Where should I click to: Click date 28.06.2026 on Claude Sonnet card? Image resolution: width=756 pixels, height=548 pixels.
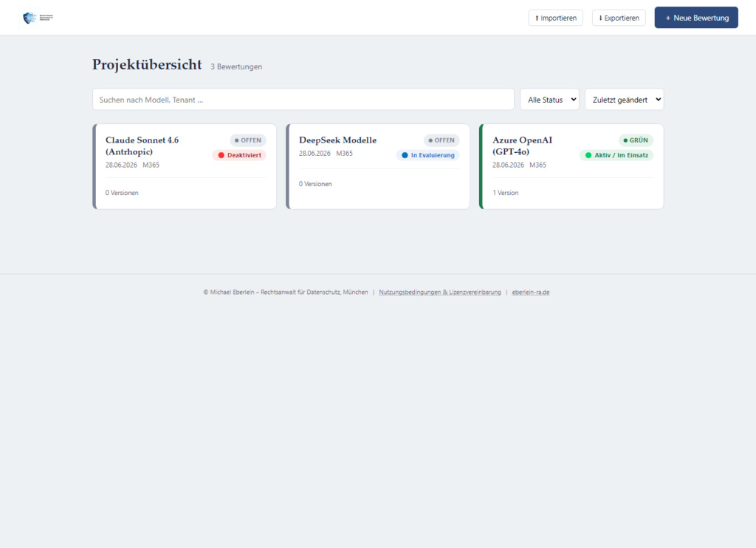[x=121, y=165]
